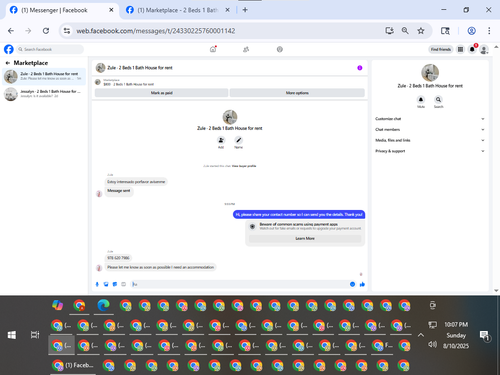Screen dimensions: 500x375
Task: Reload the page
Action: pos(46,31)
